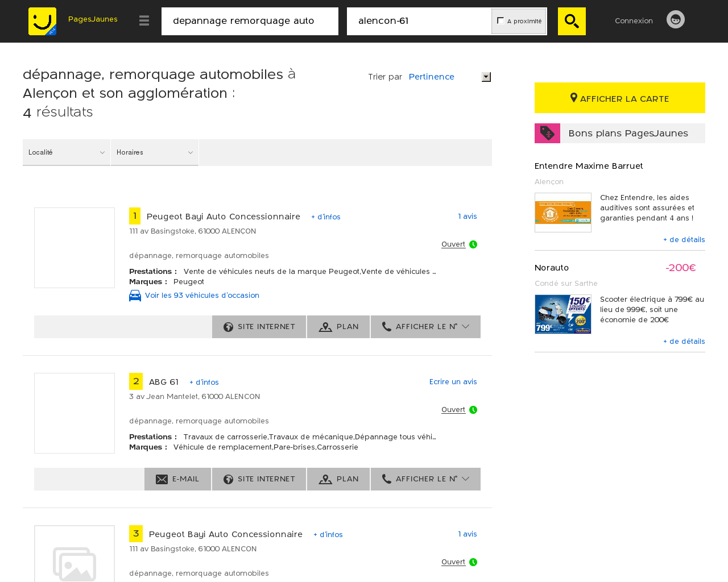
Task: Open + de détails for Norauto offer
Action: (x=684, y=342)
